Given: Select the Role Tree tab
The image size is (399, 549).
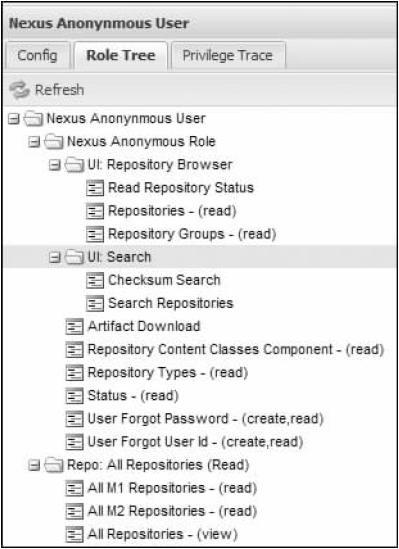Looking at the screenshot, I should pos(121,56).
